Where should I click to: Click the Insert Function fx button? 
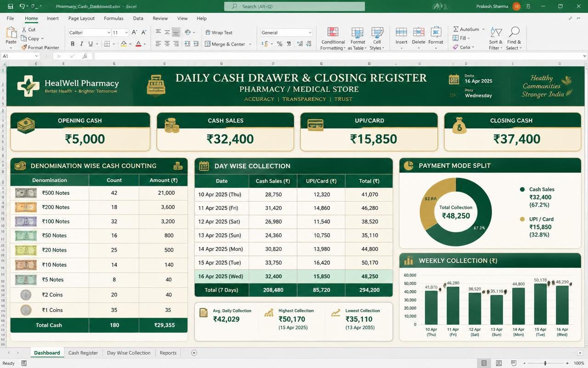(x=85, y=56)
